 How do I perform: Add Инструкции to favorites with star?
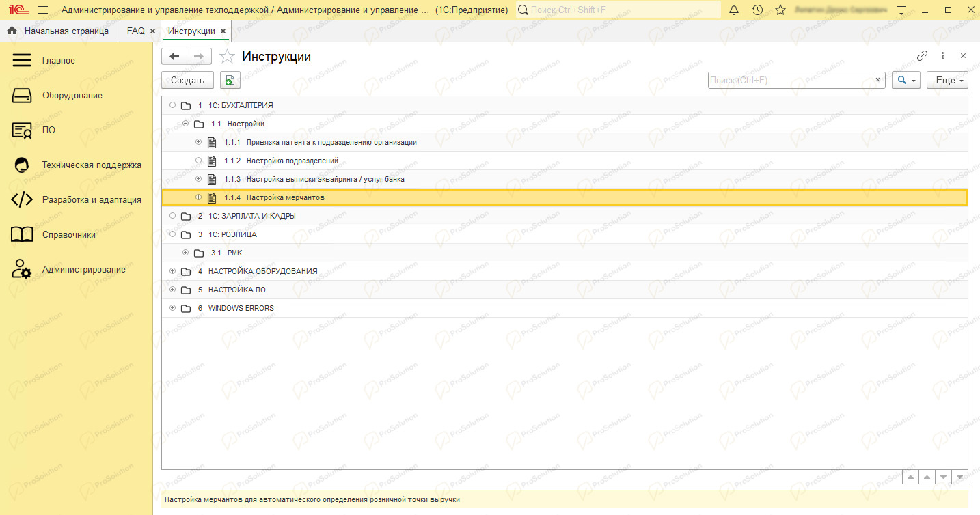pyautogui.click(x=227, y=57)
